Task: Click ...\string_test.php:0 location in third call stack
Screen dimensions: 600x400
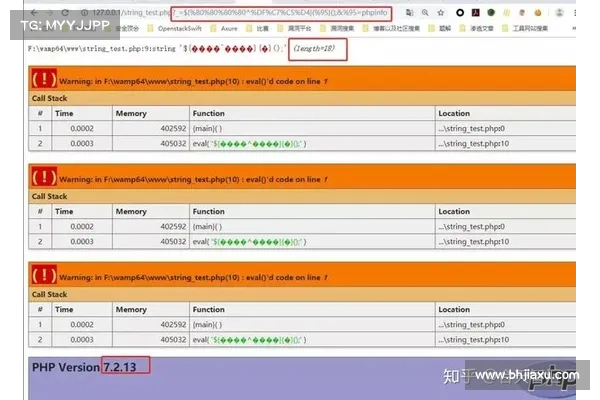Action: coord(471,324)
